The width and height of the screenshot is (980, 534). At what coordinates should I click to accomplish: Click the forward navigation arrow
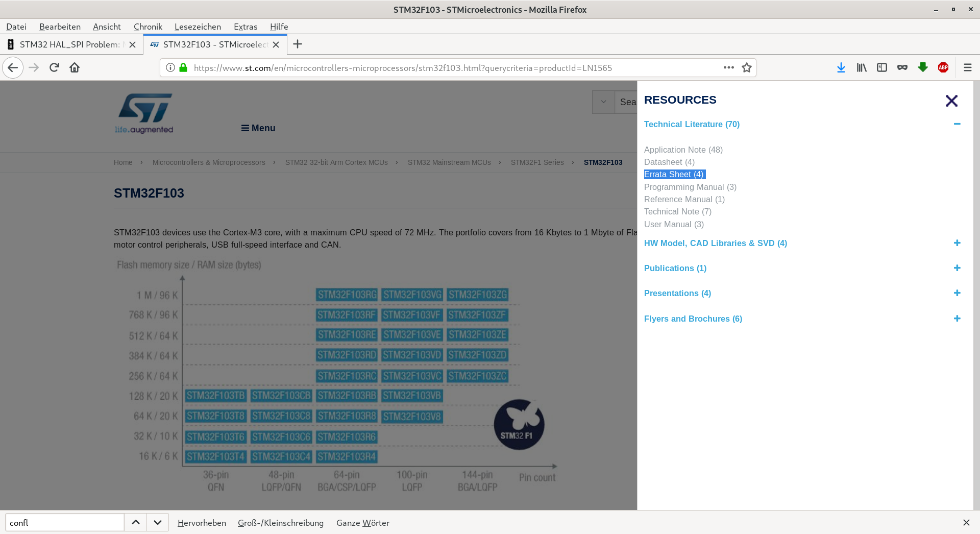pos(34,67)
